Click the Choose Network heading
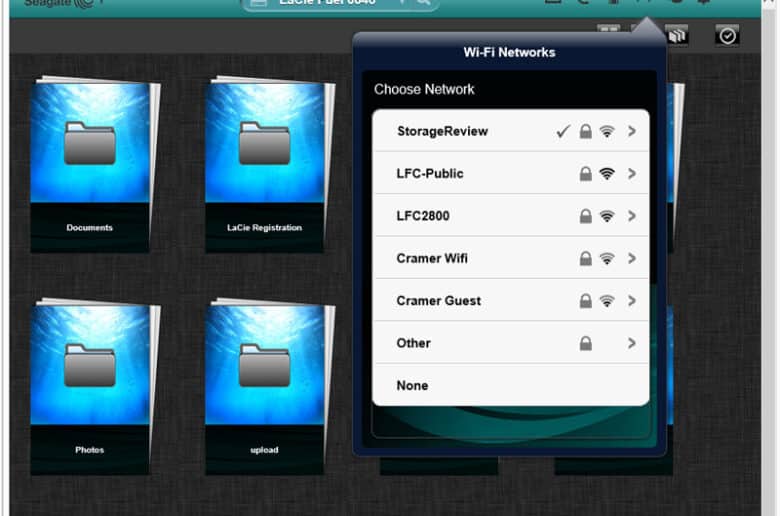This screenshot has height=516, width=780. (x=424, y=89)
